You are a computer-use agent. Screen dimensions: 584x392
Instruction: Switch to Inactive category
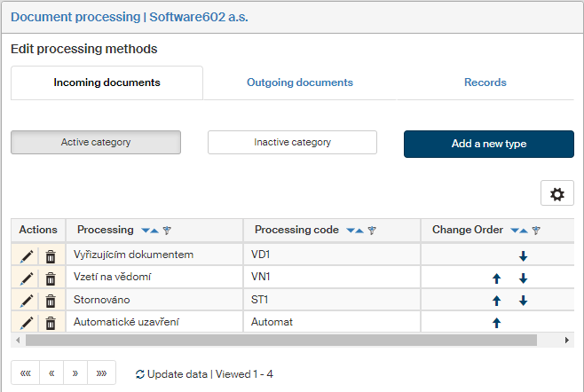292,143
